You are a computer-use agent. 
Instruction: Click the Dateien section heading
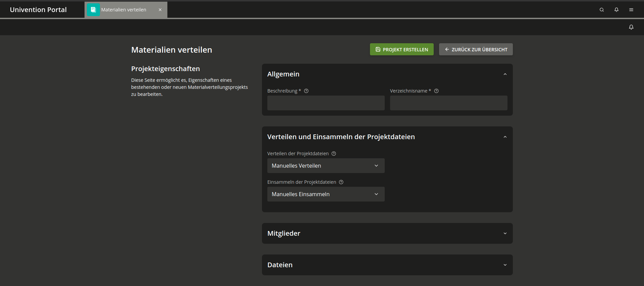(280, 265)
